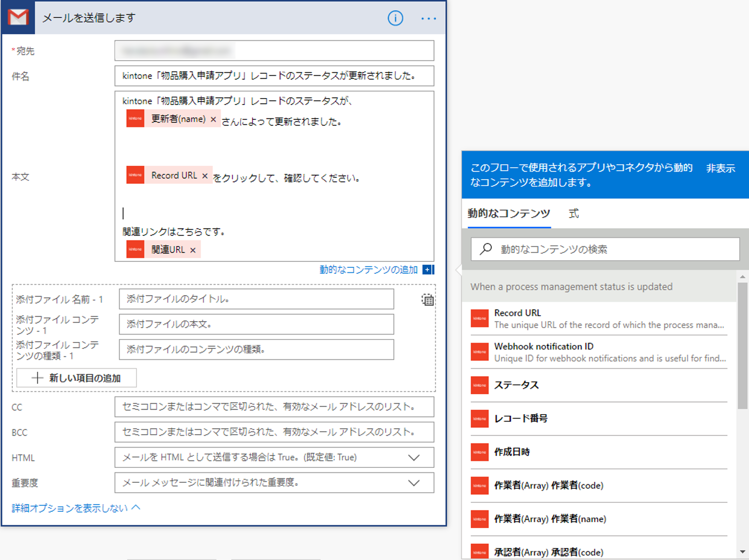Click the plus icon beside 動的なコンテンツの追加

tap(428, 270)
